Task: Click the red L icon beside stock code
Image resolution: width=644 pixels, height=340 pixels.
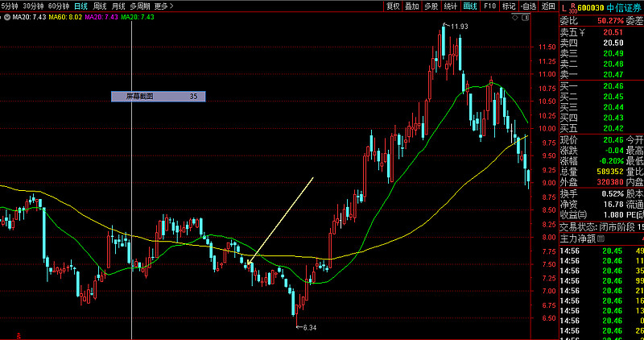Action: (564, 7)
